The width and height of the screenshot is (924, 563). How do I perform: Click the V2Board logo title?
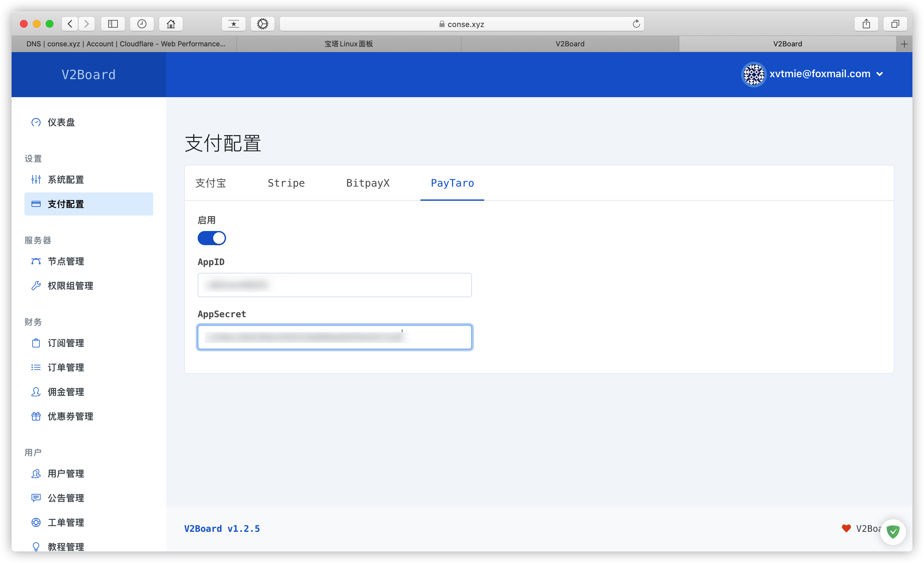pos(89,75)
